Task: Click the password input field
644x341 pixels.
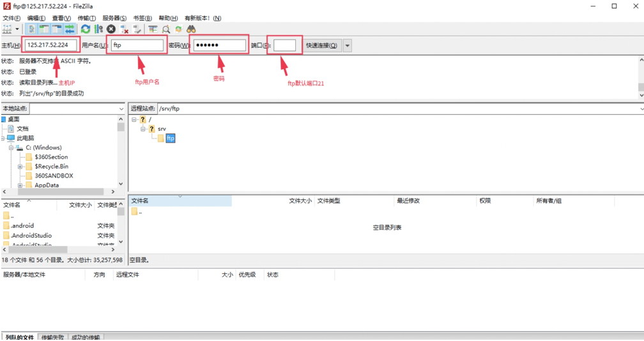Action: pyautogui.click(x=220, y=45)
